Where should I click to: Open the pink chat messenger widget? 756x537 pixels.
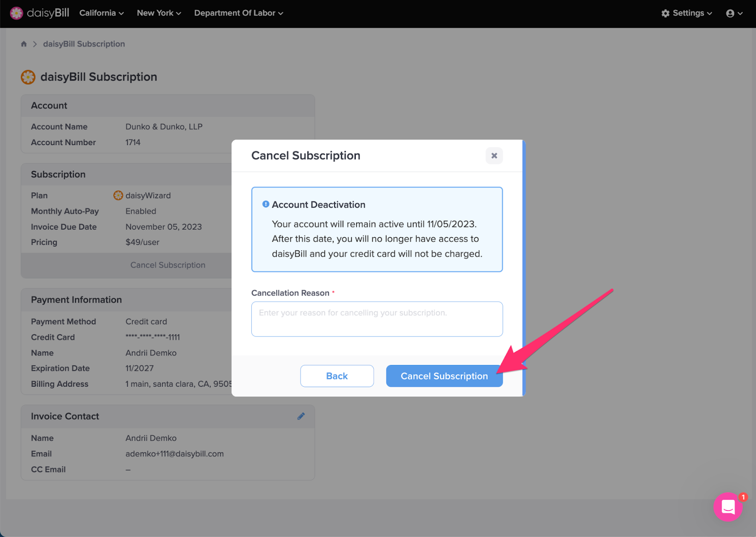728,507
